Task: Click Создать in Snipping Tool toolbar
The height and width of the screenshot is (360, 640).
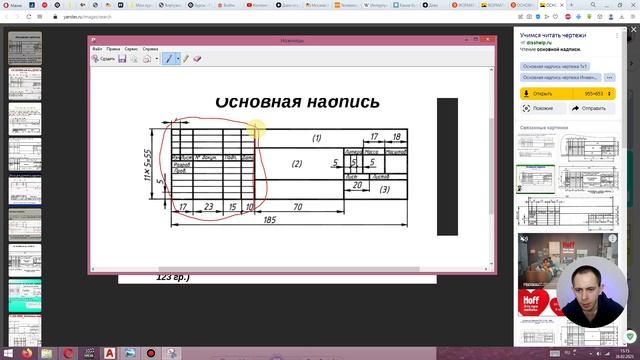Action: [x=103, y=59]
